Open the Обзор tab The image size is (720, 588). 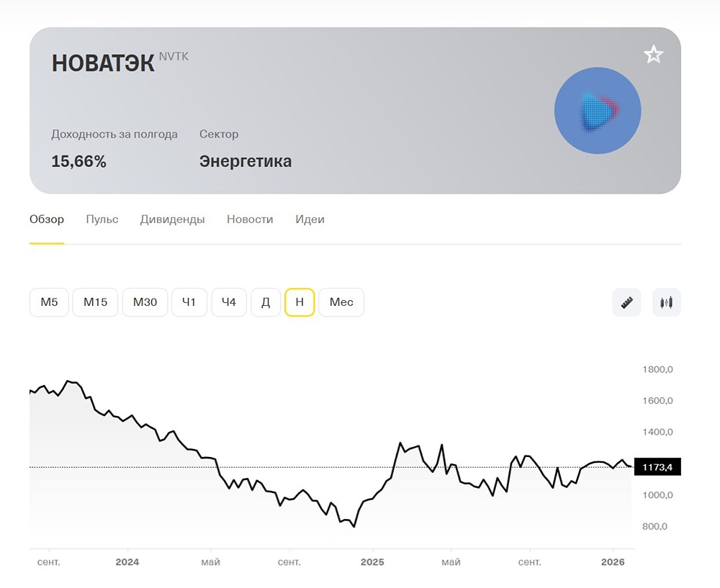coord(47,220)
